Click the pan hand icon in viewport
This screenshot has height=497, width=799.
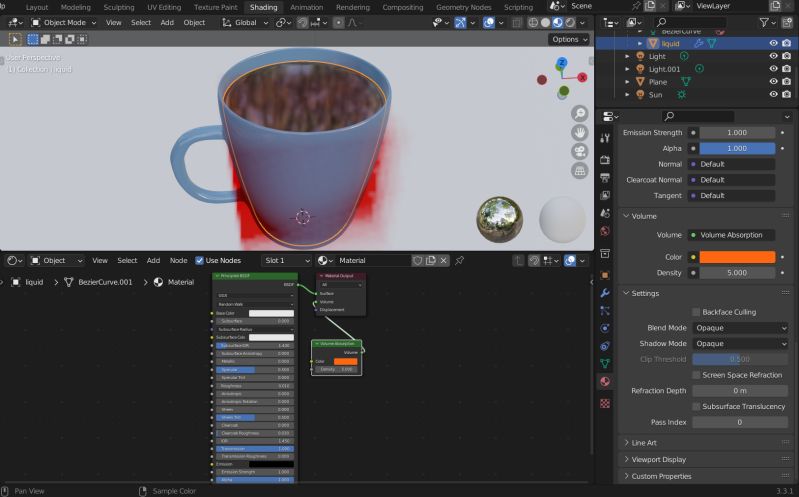[579, 133]
